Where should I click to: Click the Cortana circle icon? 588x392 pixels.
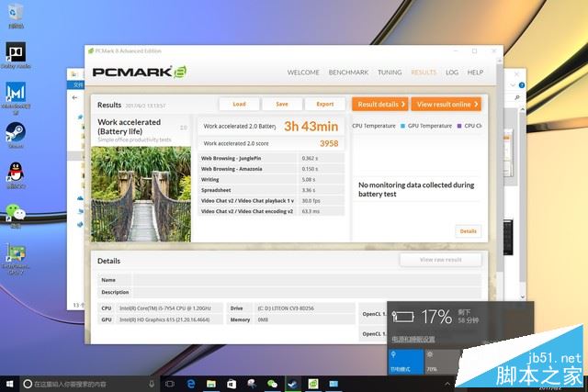click(28, 384)
